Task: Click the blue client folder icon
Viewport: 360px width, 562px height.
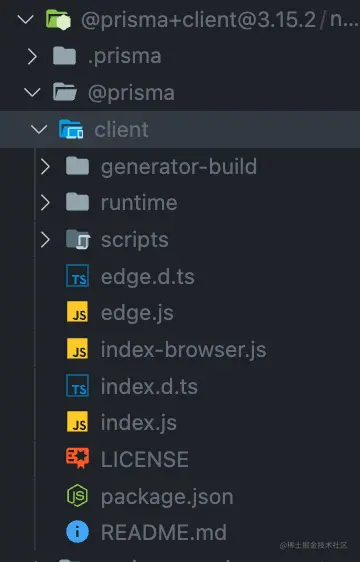Action: (71, 129)
